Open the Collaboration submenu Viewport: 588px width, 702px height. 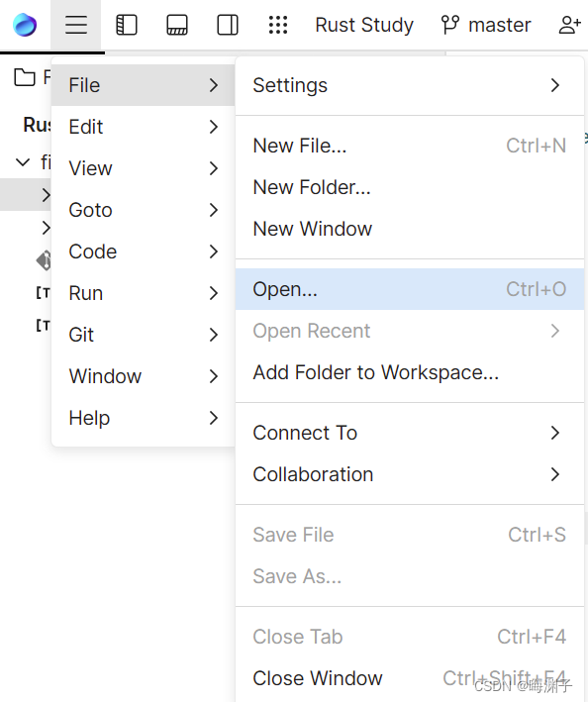tap(410, 474)
